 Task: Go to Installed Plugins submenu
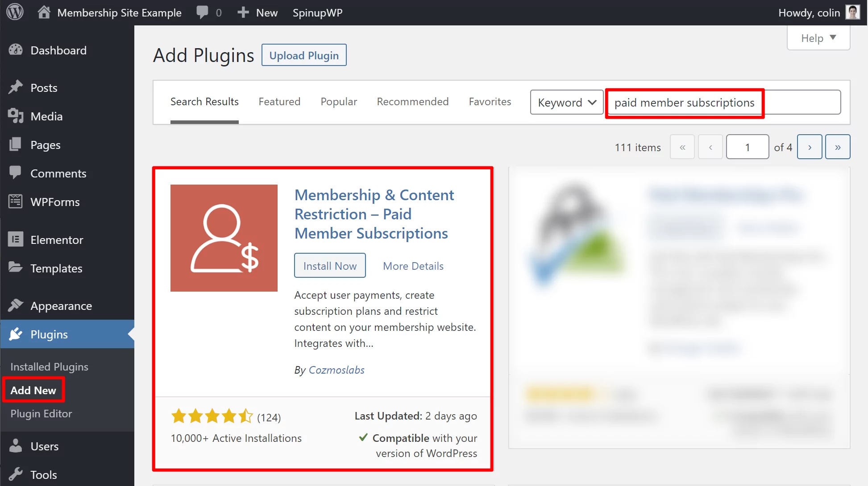coord(49,367)
